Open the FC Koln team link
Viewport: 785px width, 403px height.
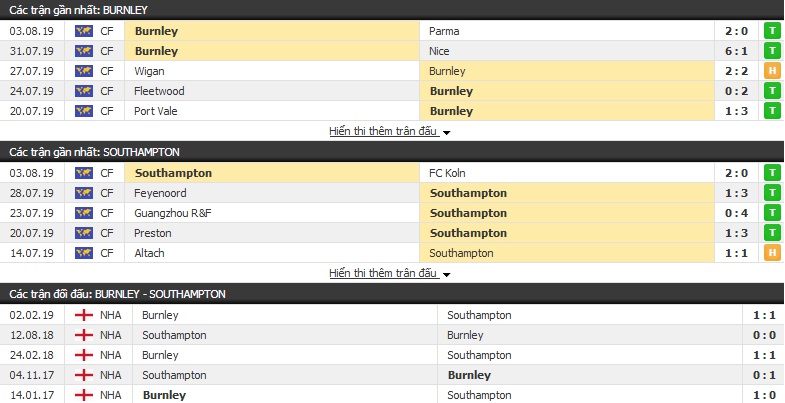coord(447,173)
